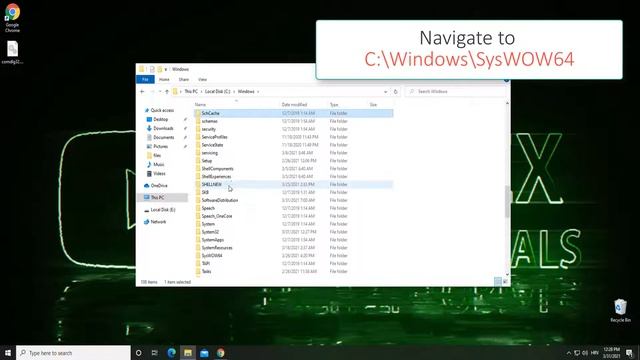Select the SystemApps folder
This screenshot has width=640, height=360.
coord(212,240)
